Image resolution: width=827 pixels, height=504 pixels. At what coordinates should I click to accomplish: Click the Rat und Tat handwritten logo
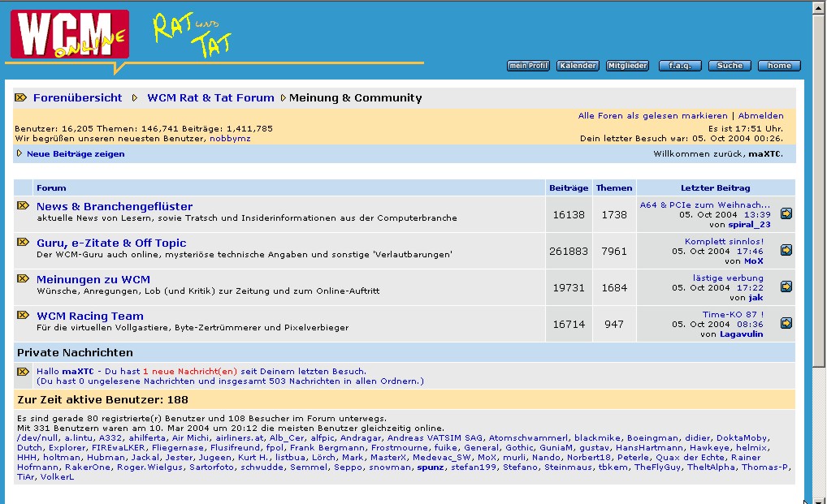pos(192,34)
